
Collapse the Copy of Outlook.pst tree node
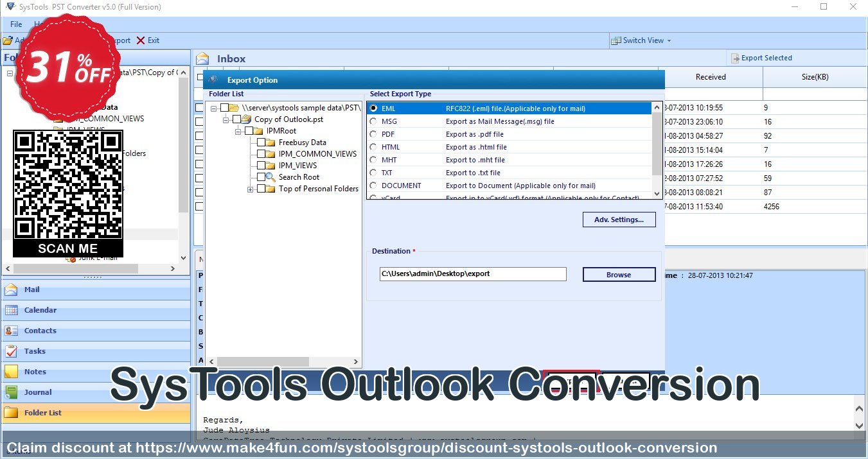tap(226, 119)
